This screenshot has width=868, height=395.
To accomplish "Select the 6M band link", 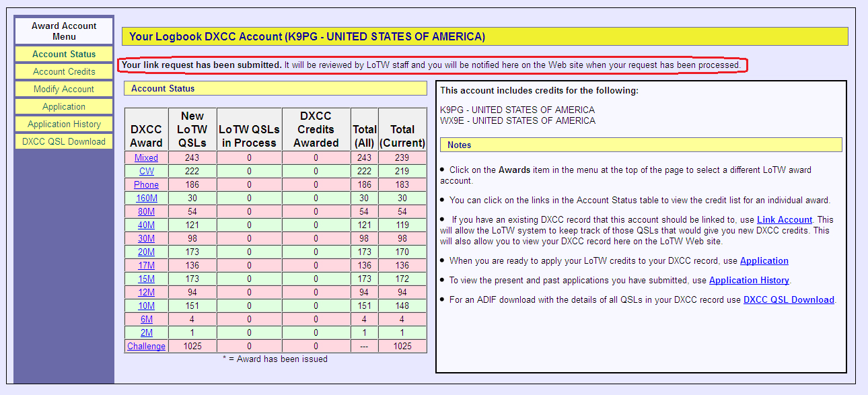I will [x=146, y=320].
